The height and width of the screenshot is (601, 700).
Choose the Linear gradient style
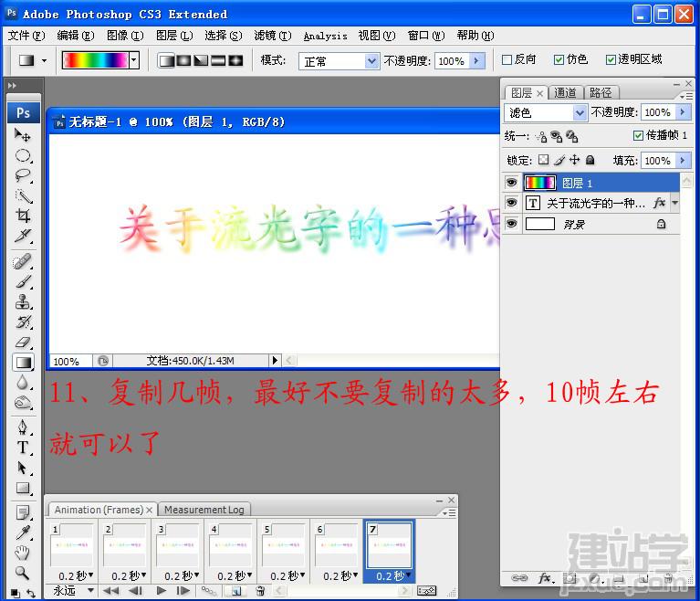166,60
